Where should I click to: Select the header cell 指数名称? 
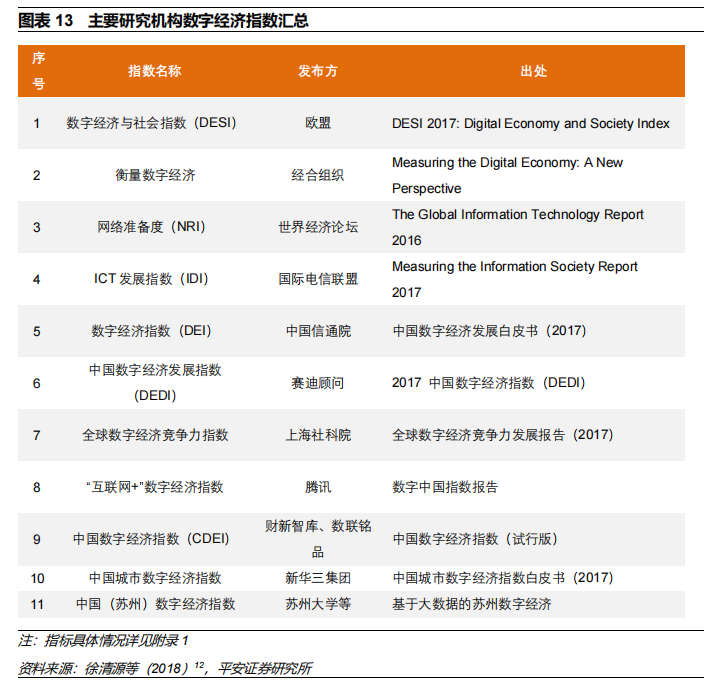(155, 71)
